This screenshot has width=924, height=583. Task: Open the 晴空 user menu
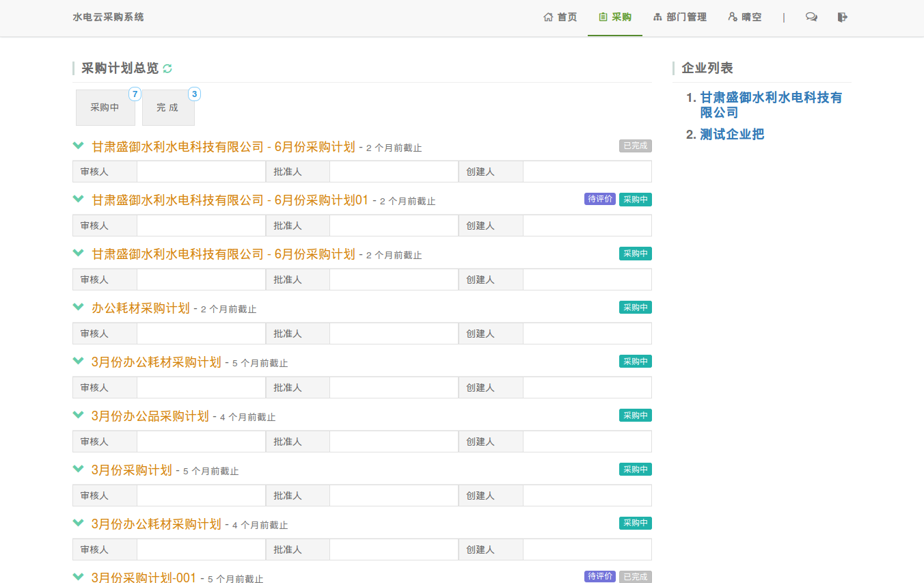pos(745,17)
